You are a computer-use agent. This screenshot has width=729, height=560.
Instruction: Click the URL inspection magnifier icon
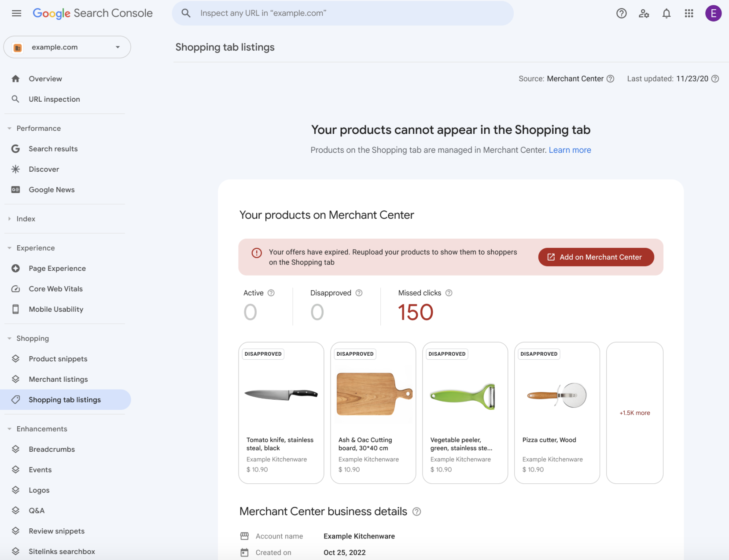(x=16, y=99)
